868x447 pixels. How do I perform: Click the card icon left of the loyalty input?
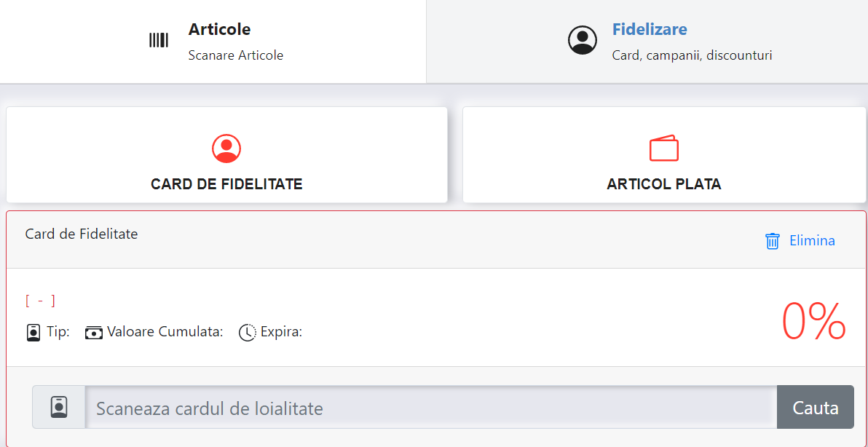click(x=59, y=407)
